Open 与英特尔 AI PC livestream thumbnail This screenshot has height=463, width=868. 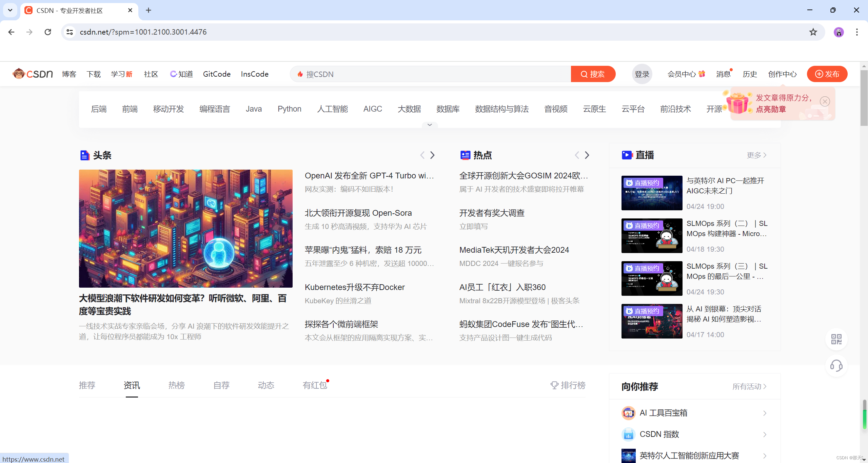(x=652, y=193)
